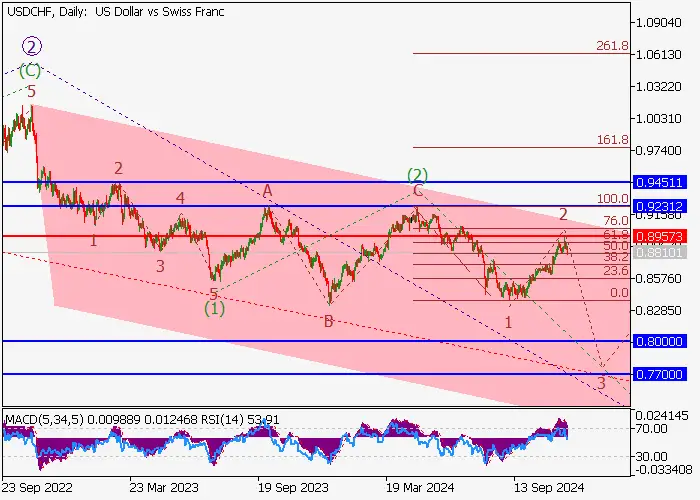
Task: Click the brown wave label 4
Action: (180, 198)
